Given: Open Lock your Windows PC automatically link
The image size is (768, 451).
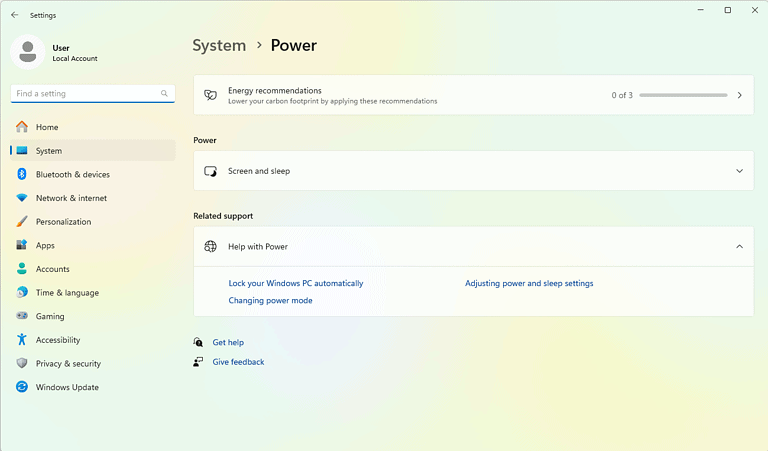Looking at the screenshot, I should (296, 283).
